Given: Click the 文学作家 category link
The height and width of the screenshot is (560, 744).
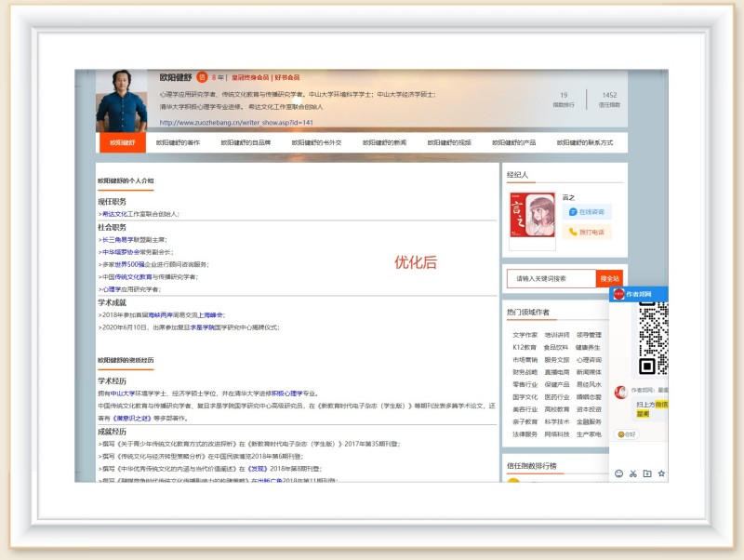Looking at the screenshot, I should pos(525,335).
